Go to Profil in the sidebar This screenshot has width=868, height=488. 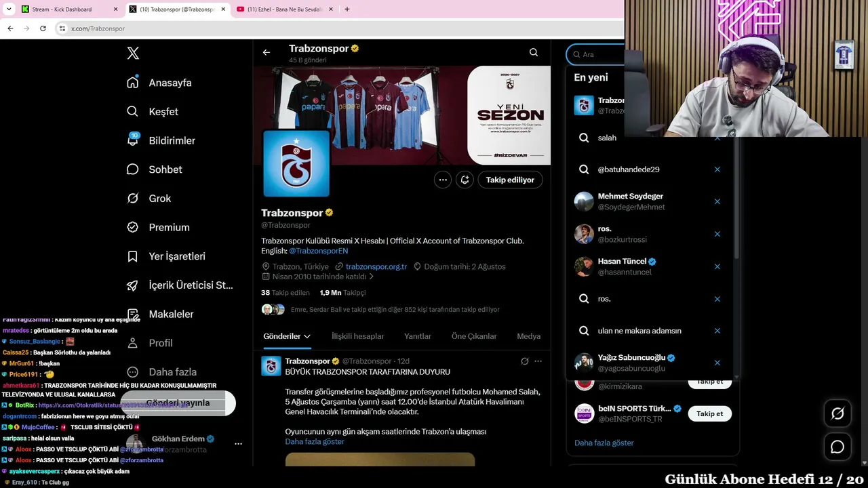click(x=150, y=343)
